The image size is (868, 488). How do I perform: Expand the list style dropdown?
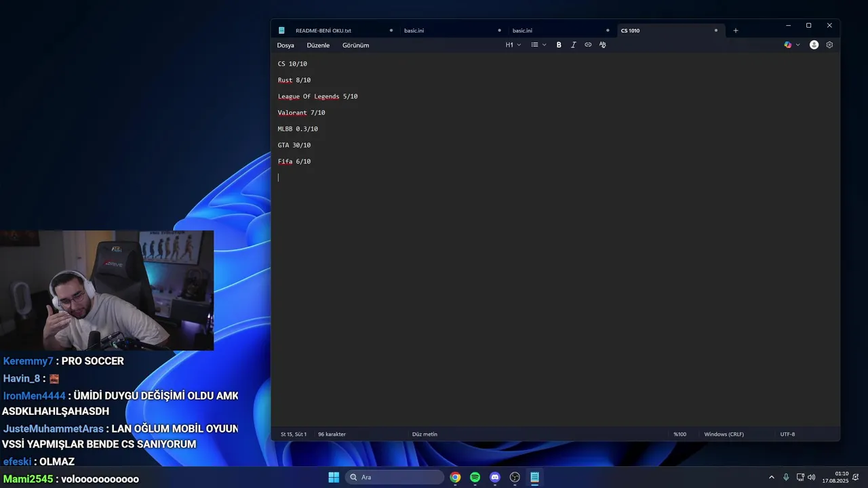[538, 45]
